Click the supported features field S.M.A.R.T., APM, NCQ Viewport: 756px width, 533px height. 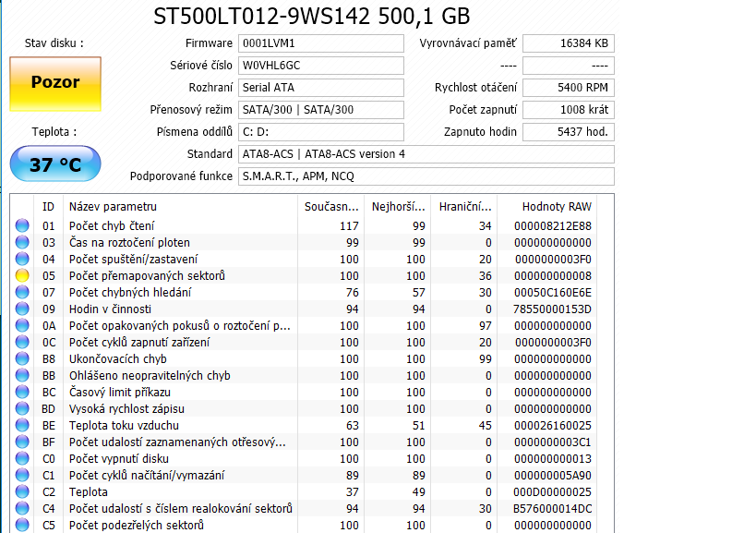click(x=426, y=176)
